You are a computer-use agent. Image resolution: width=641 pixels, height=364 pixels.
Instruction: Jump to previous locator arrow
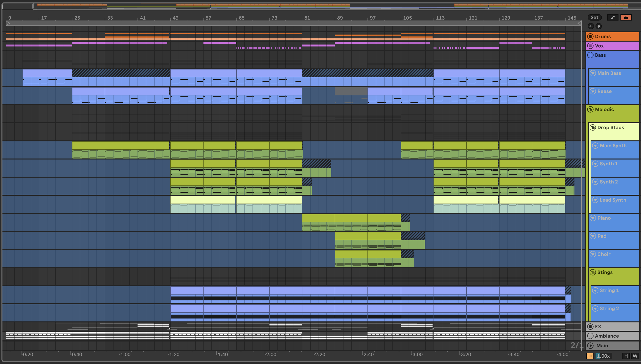point(591,26)
